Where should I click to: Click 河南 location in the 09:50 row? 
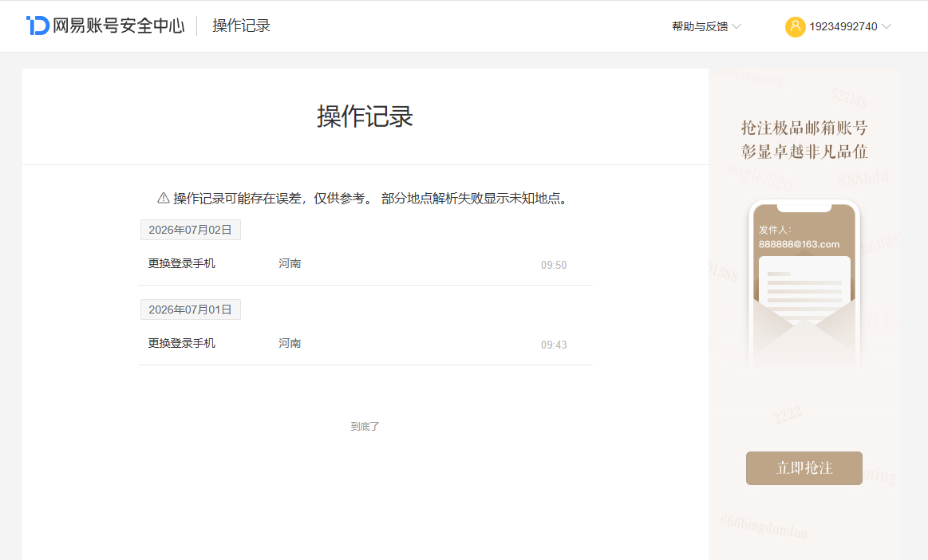(x=290, y=263)
